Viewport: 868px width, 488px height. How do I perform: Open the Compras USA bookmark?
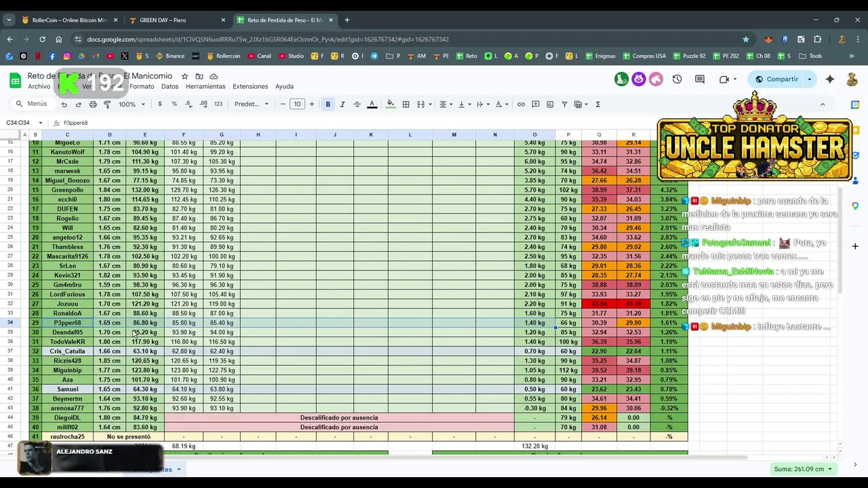coord(644,56)
